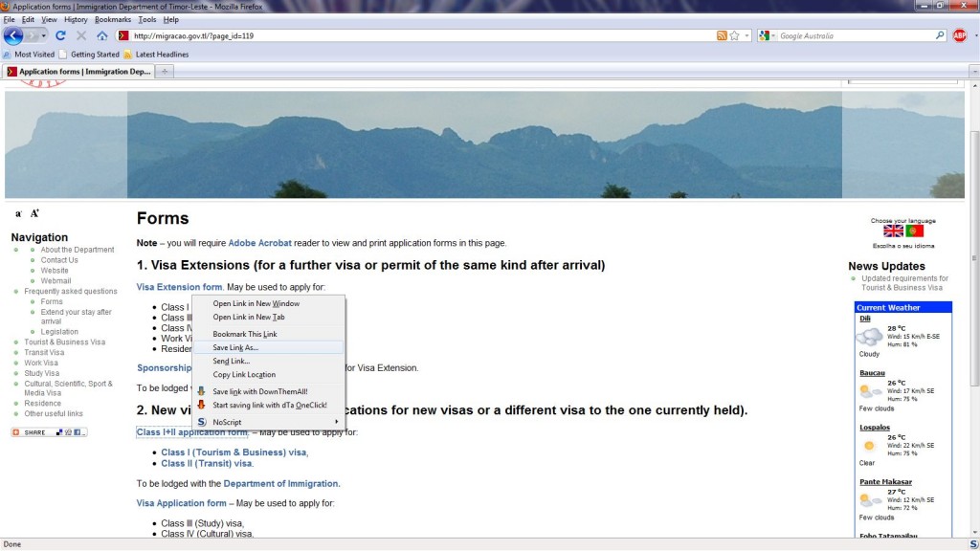Go to the Home page icon

tap(101, 35)
